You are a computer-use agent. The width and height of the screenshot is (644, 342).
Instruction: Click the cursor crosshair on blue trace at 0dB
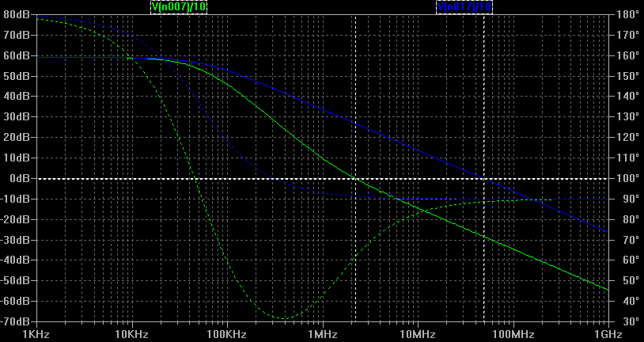[x=484, y=178]
